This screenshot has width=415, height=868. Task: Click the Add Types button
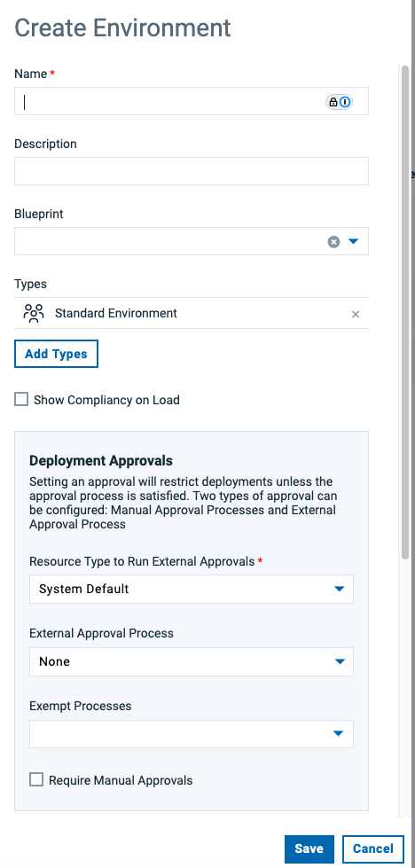[56, 354]
